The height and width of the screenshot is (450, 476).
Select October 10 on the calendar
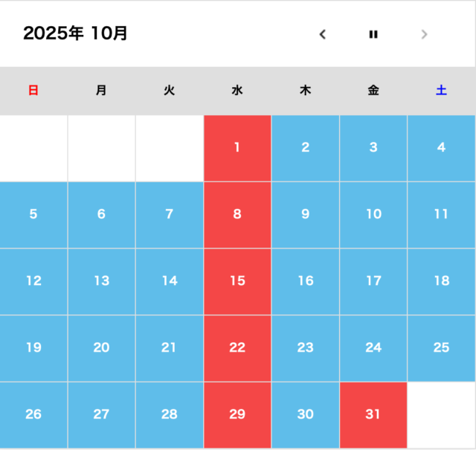coord(373,215)
